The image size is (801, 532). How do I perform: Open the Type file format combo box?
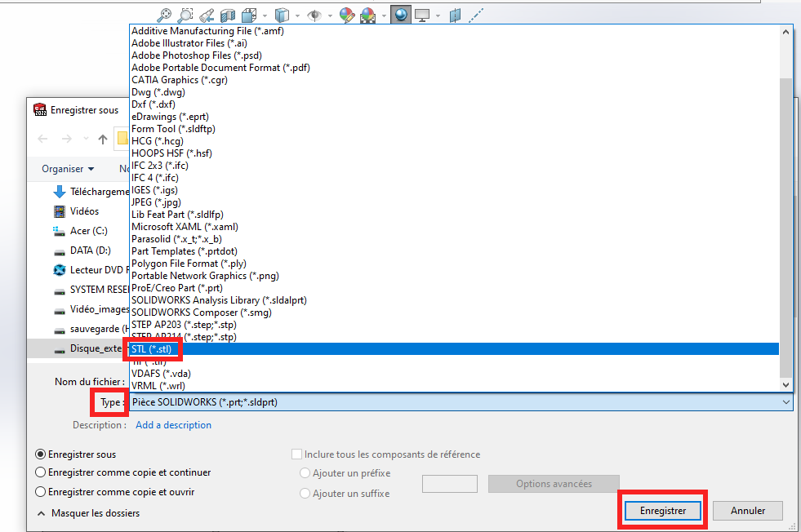(x=461, y=402)
